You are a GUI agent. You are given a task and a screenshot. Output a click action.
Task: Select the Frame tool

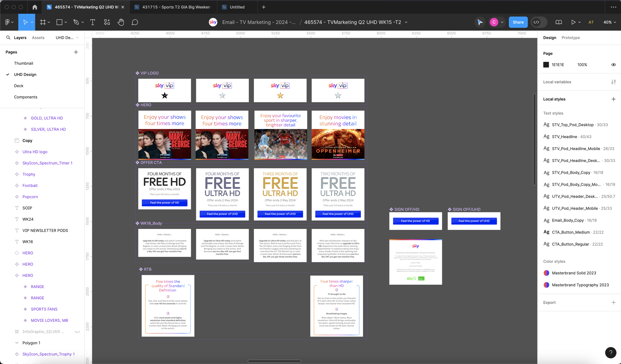(43, 22)
